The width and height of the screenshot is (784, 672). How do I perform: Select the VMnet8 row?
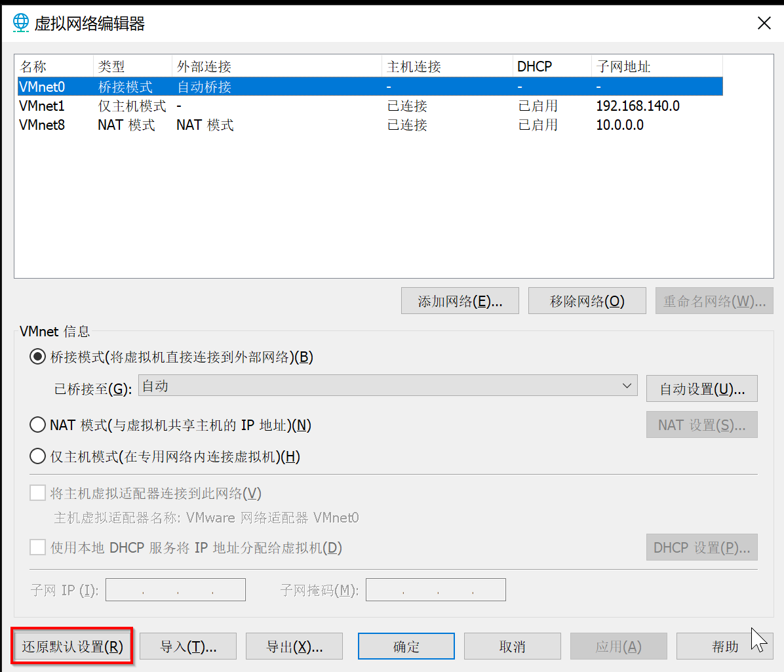coord(370,125)
